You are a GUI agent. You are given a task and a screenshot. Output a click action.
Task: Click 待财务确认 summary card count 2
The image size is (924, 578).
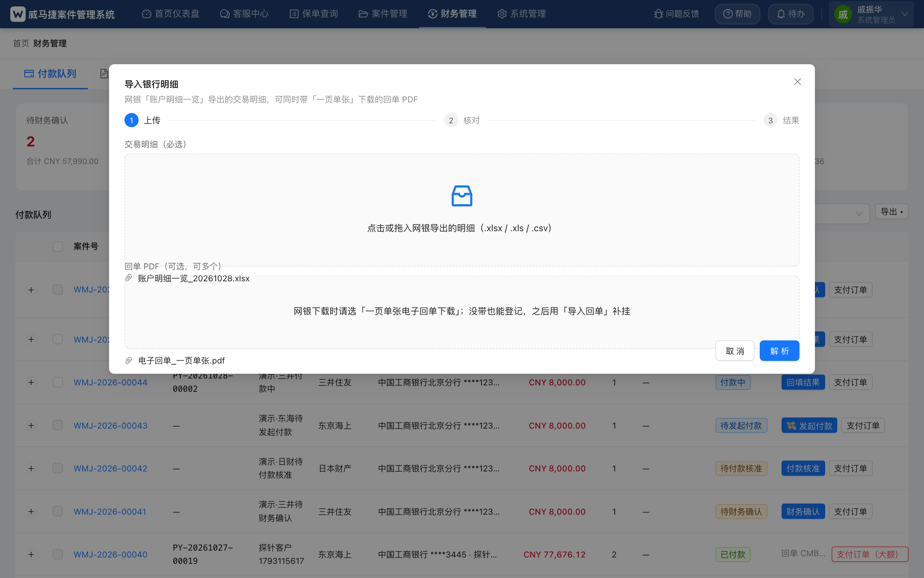click(31, 142)
